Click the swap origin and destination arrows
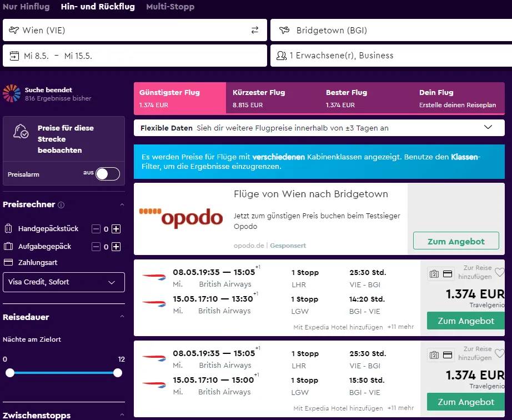This screenshot has height=420, width=512. (255, 30)
